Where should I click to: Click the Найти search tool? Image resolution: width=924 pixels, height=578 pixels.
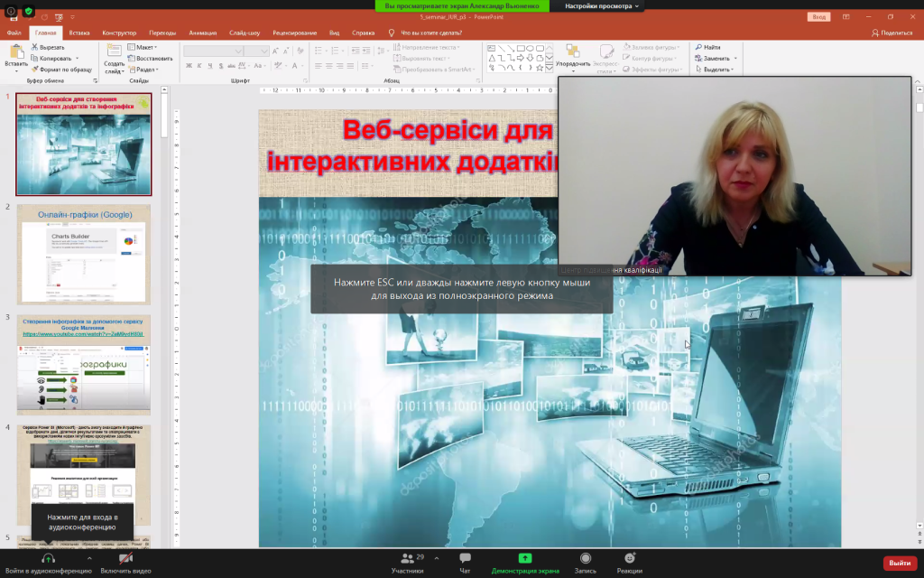[707, 47]
